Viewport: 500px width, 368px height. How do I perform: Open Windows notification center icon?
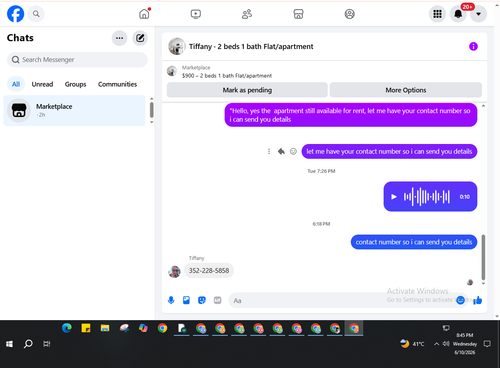tap(487, 344)
